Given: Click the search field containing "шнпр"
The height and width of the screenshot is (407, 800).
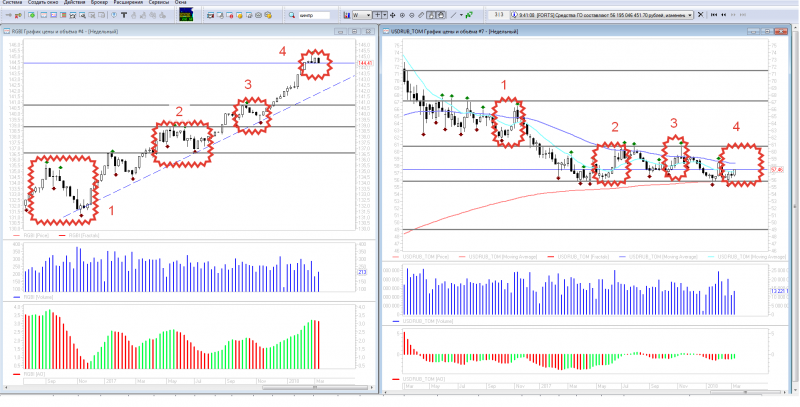Looking at the screenshot, I should pyautogui.click(x=313, y=15).
